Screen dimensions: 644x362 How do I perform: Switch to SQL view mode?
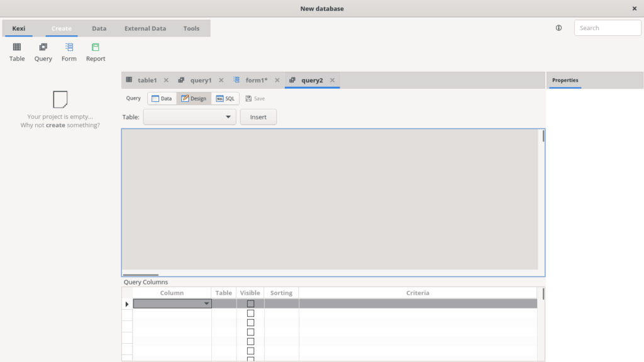click(x=225, y=99)
